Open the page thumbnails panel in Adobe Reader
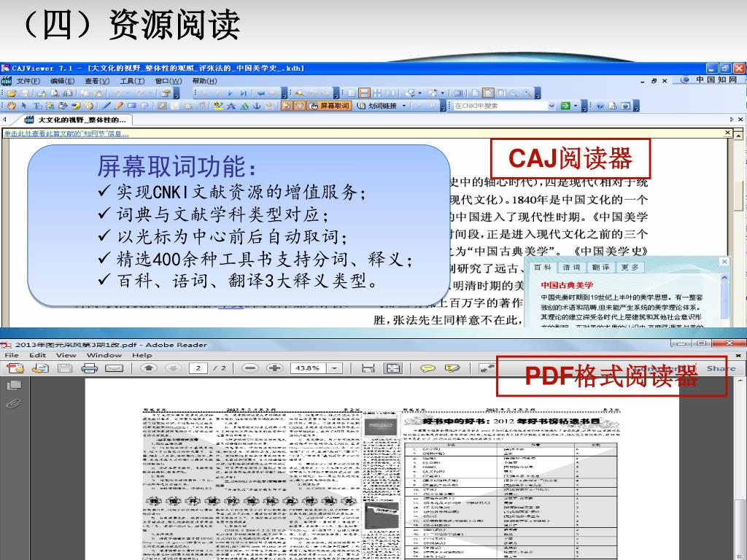This screenshot has height=560, width=747. tap(14, 385)
